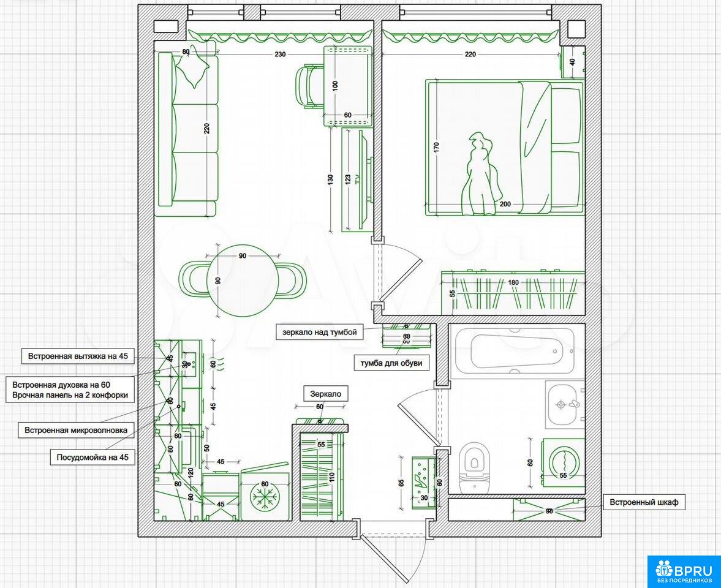Click the TV stand symbol

[356, 180]
